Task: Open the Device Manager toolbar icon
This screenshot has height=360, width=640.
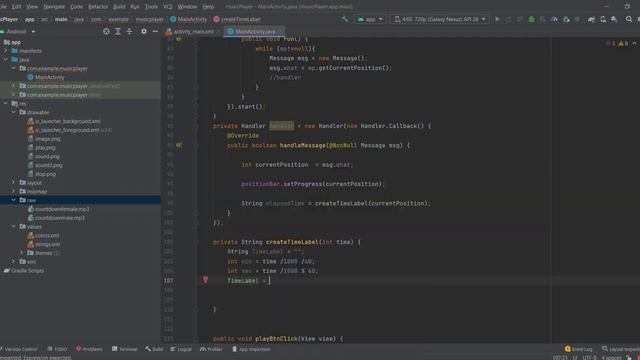Action: click(x=603, y=19)
